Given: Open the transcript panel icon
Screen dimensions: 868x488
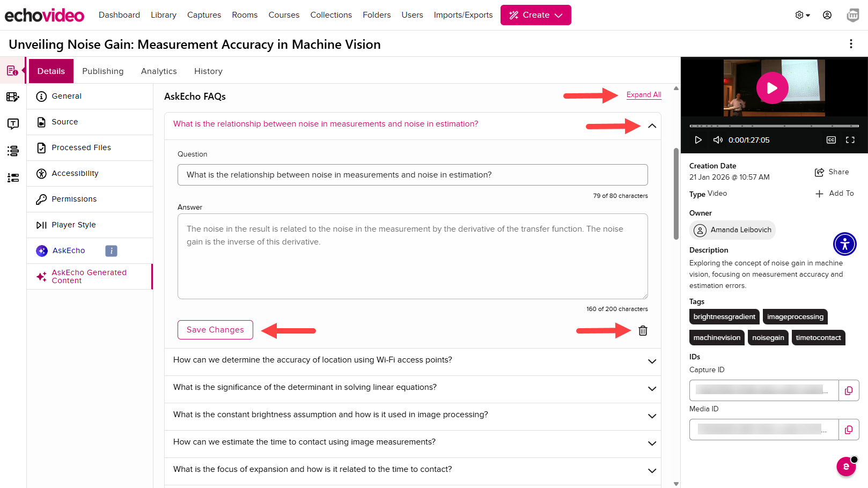Looking at the screenshot, I should click(13, 124).
